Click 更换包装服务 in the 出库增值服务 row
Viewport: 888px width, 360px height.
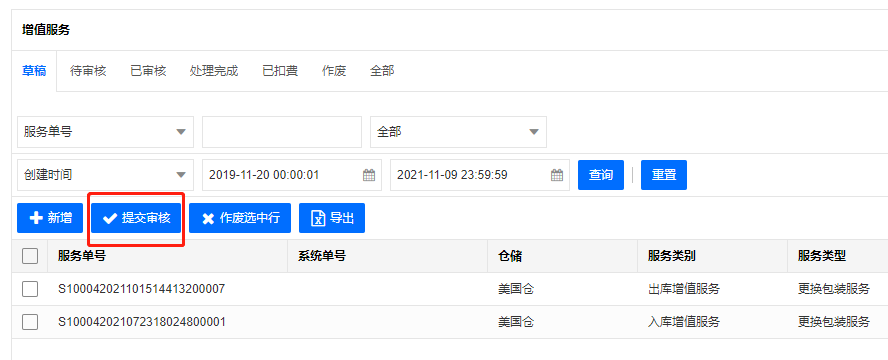(834, 289)
